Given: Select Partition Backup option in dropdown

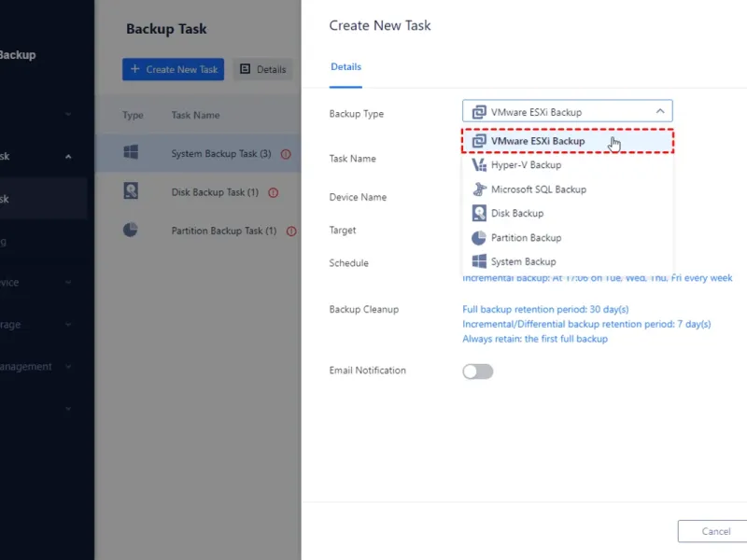Looking at the screenshot, I should pyautogui.click(x=567, y=238).
